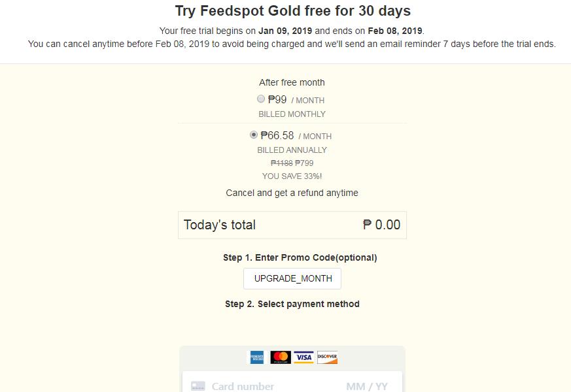Click the ₱799 annual price
Image resolution: width=571 pixels, height=392 pixels.
point(305,163)
